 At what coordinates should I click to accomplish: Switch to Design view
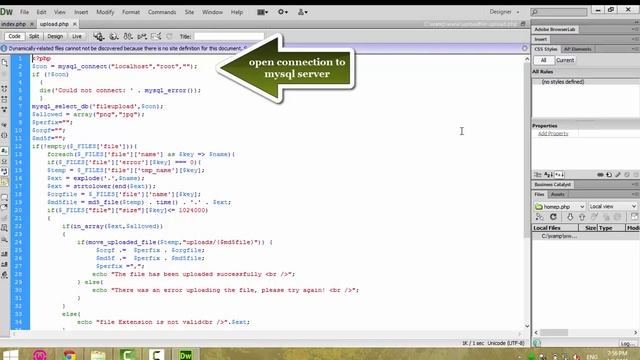tap(55, 36)
